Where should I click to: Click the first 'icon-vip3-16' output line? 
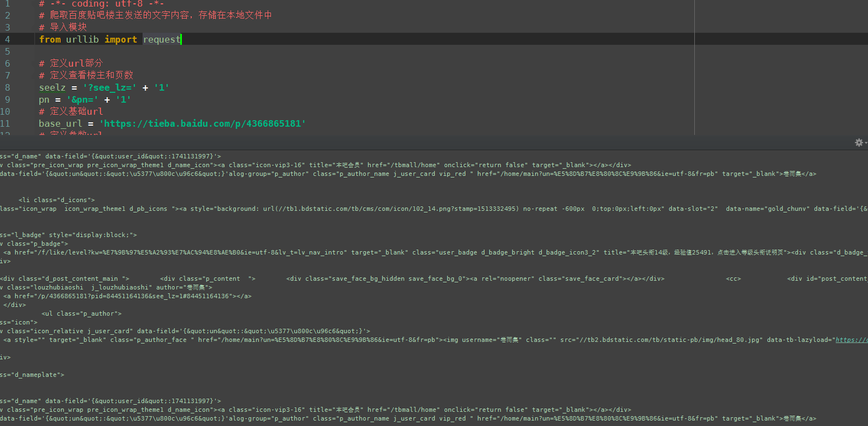316,165
